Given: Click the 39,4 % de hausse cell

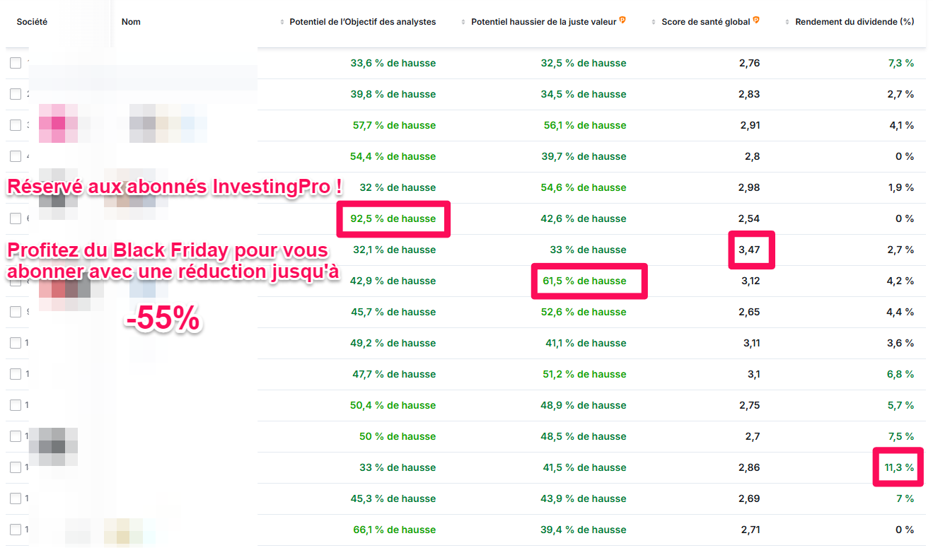Looking at the screenshot, I should tap(584, 530).
